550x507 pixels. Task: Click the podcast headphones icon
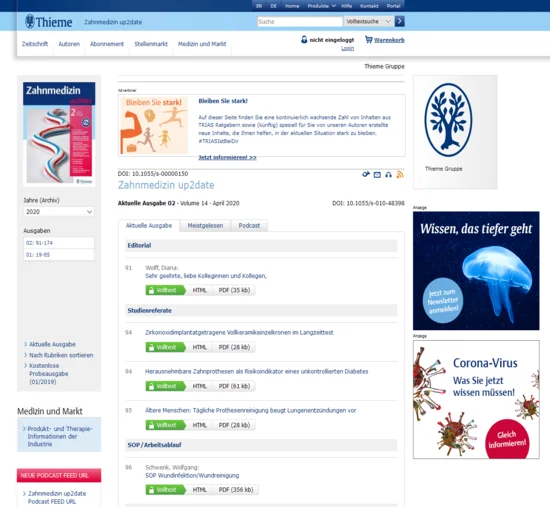(x=388, y=174)
